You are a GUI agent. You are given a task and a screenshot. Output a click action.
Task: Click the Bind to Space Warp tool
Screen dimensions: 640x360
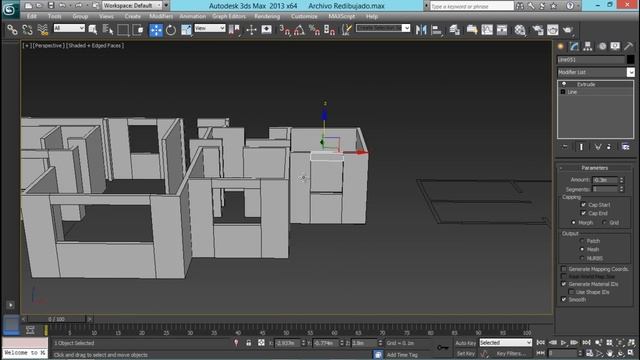pos(42,30)
